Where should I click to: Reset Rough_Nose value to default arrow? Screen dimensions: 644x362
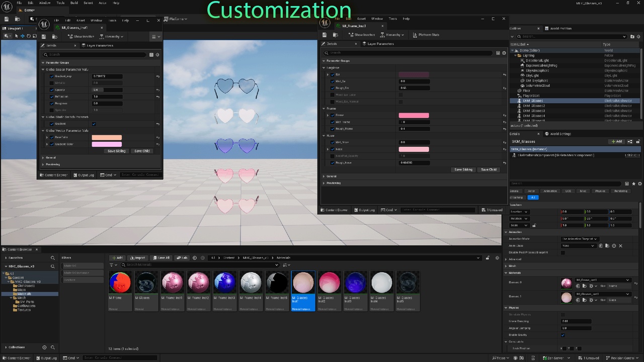click(x=504, y=163)
